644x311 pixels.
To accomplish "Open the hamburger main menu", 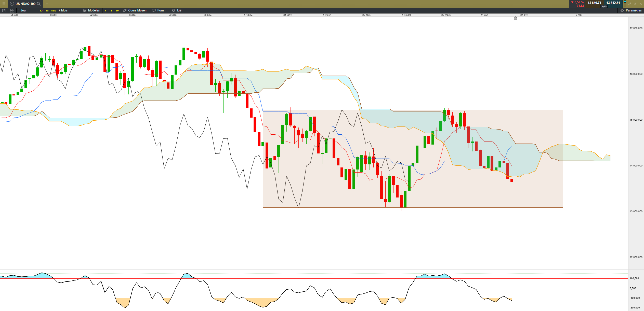I will (x=4, y=4).
